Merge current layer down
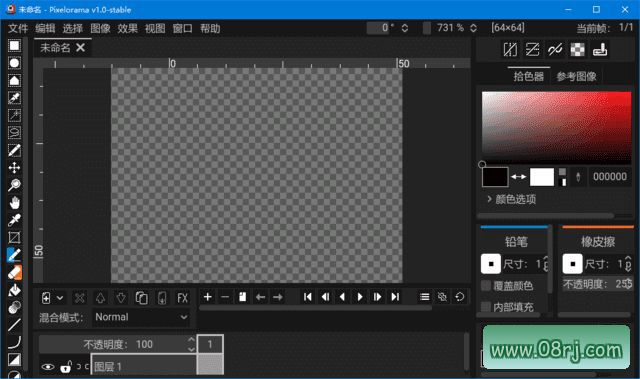Viewport: 640px width, 379px height. click(x=162, y=298)
